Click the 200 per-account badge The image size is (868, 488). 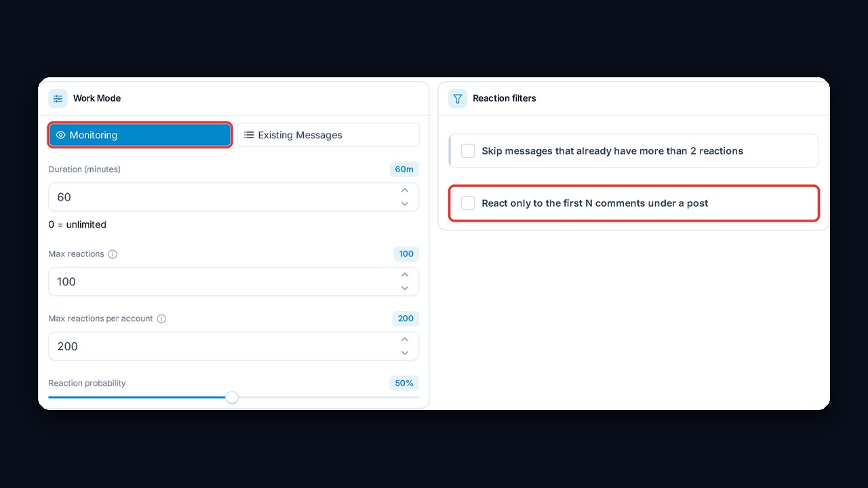(406, 319)
